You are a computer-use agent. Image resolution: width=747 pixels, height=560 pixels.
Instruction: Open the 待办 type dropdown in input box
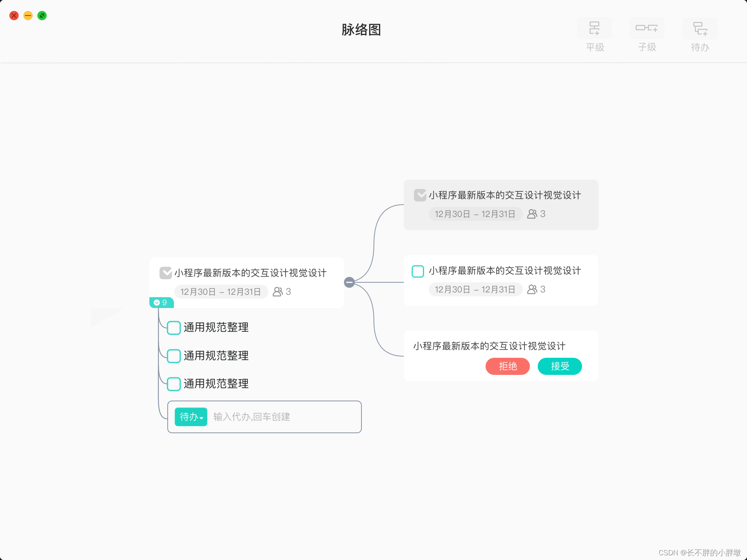[x=191, y=417]
